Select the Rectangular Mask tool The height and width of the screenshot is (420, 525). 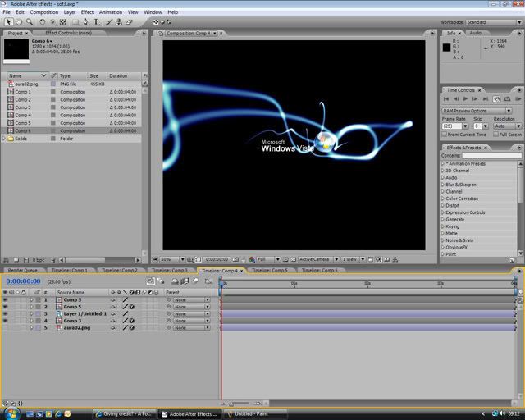pos(75,22)
